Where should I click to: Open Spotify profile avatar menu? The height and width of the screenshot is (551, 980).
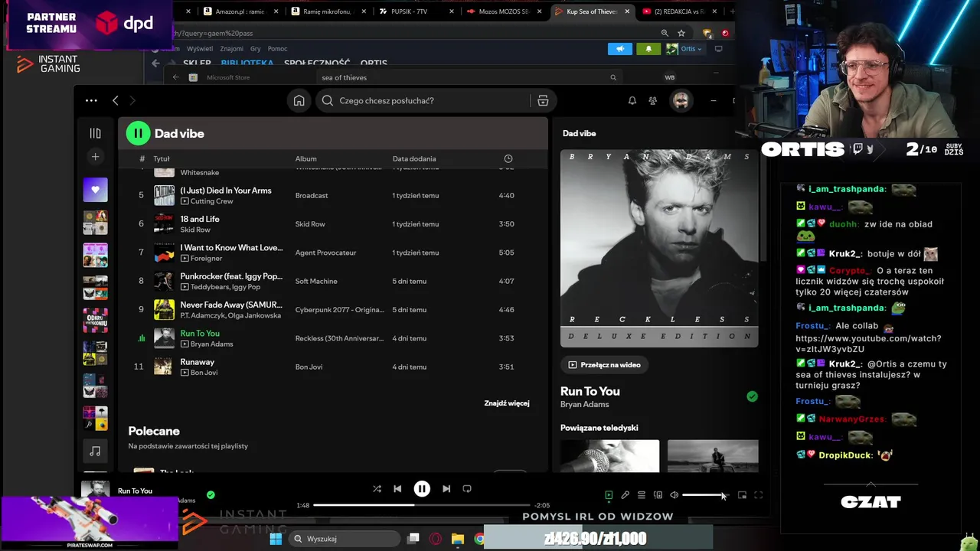tap(681, 100)
